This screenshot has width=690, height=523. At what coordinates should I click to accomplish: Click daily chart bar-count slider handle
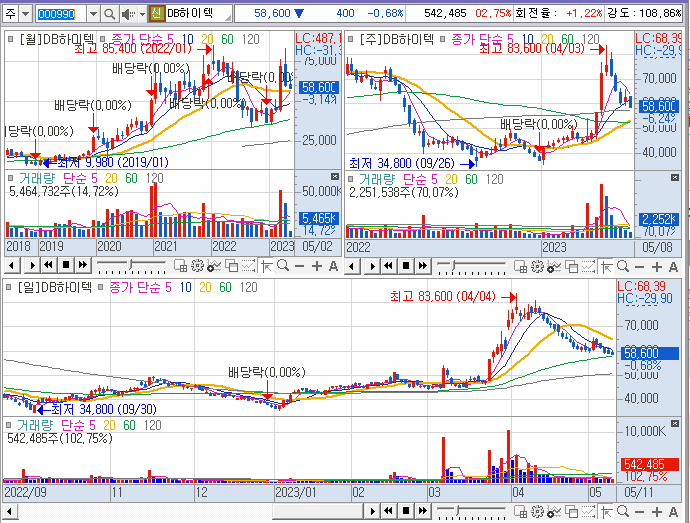(x=458, y=511)
